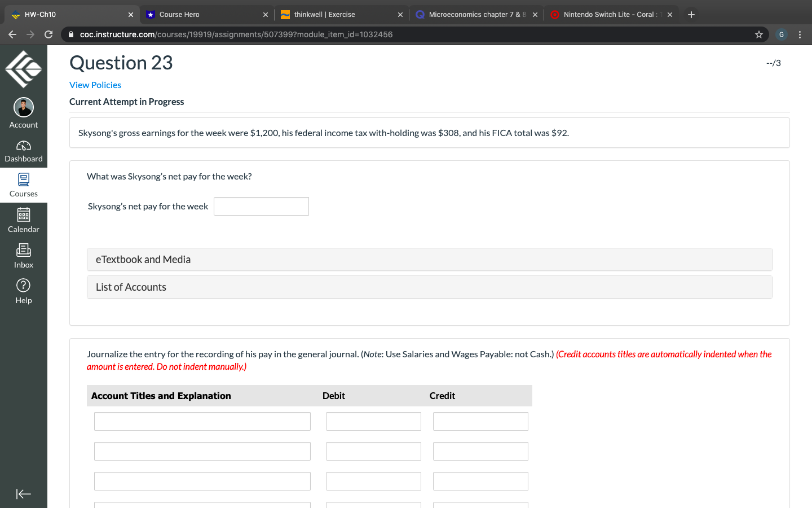Open Courses in the sidebar
This screenshot has height=508, width=812.
[x=24, y=185]
